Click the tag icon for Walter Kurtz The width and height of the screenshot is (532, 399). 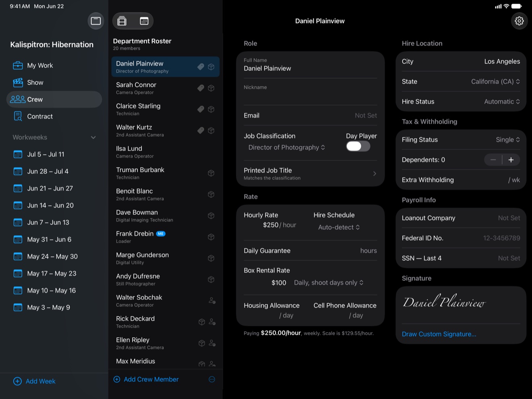201,130
